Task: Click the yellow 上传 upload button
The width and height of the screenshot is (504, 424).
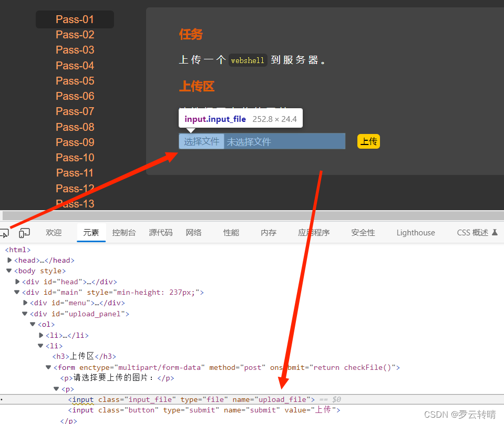Action: pos(368,141)
